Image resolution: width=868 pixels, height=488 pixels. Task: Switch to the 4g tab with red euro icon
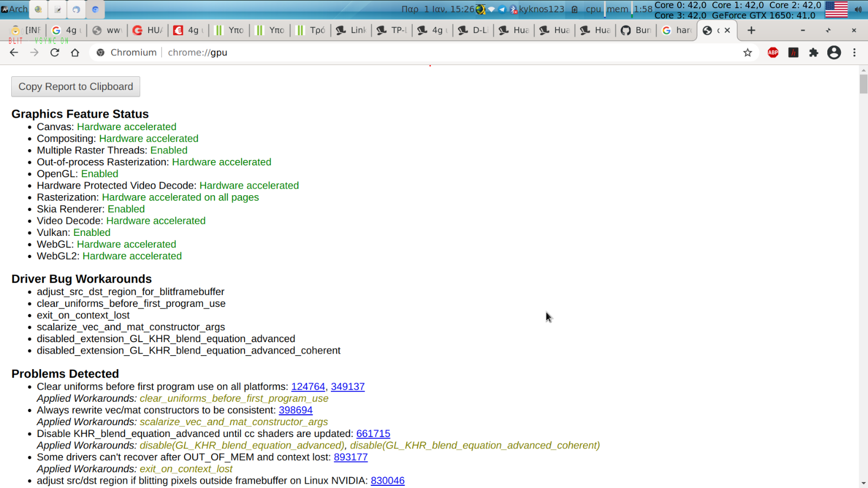[x=189, y=30]
